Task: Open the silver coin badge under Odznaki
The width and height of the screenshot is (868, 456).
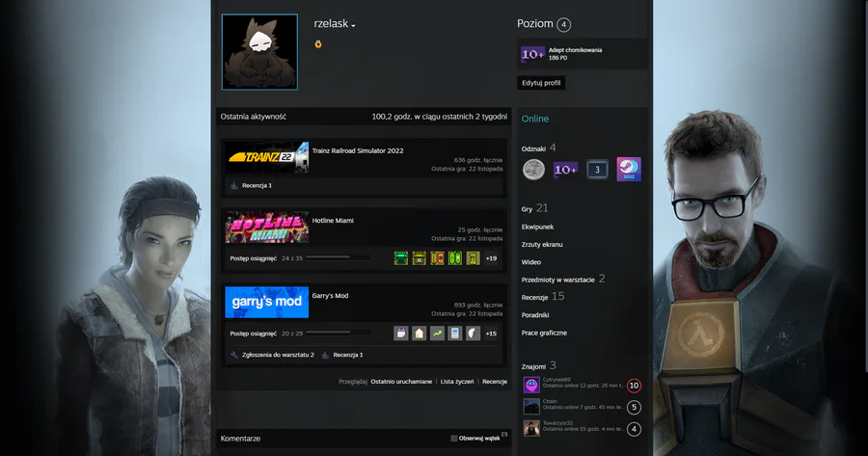Action: 533,170
